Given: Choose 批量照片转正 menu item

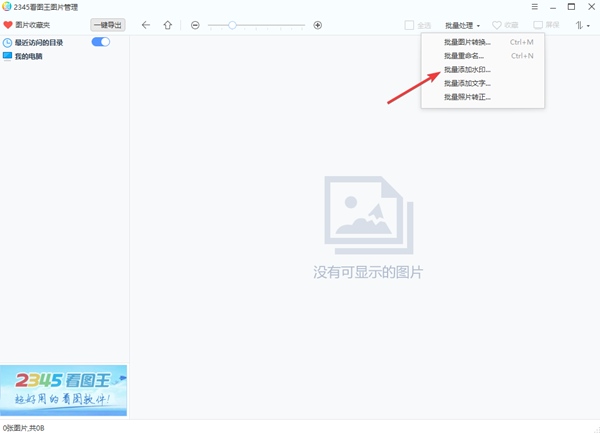Looking at the screenshot, I should pyautogui.click(x=468, y=97).
